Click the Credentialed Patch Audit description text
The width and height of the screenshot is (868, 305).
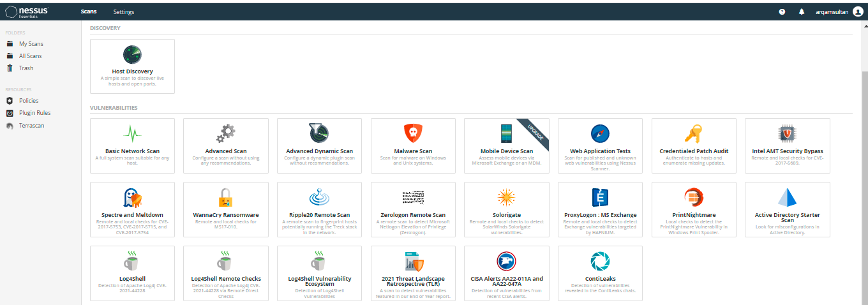click(x=694, y=160)
